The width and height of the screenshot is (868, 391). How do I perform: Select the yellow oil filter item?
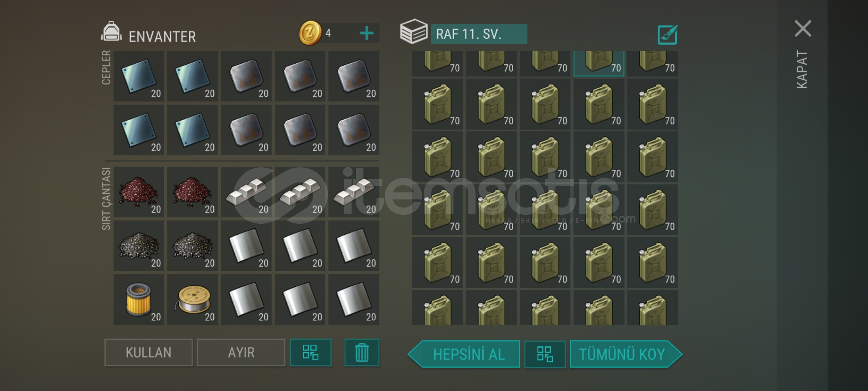(139, 300)
